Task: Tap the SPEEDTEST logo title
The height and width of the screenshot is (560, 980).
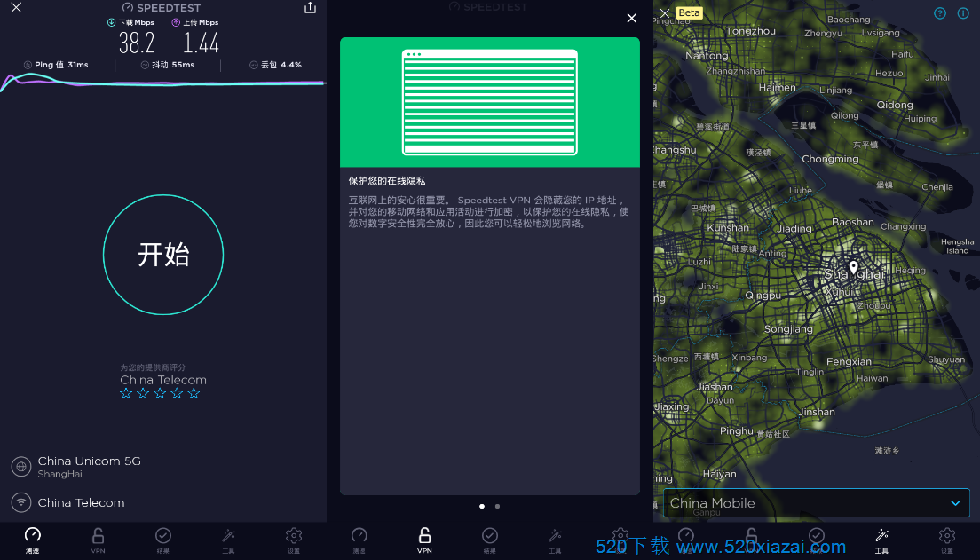Action: [162, 7]
